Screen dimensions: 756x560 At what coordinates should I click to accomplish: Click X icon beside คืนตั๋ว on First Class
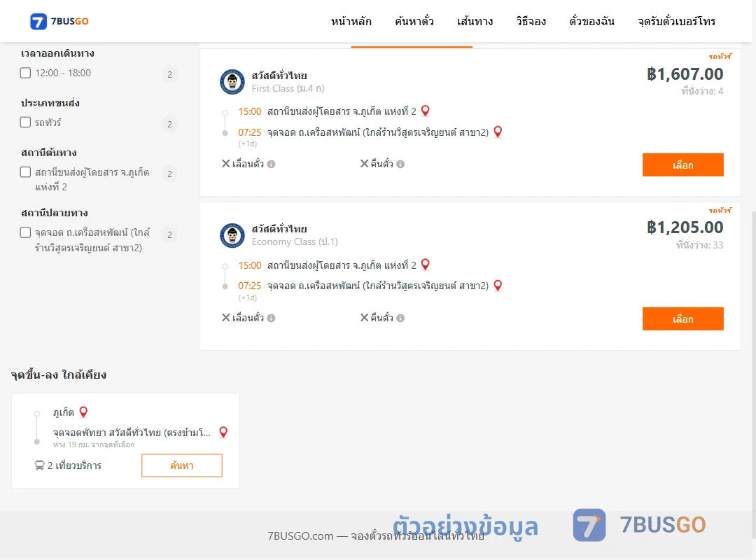[365, 164]
